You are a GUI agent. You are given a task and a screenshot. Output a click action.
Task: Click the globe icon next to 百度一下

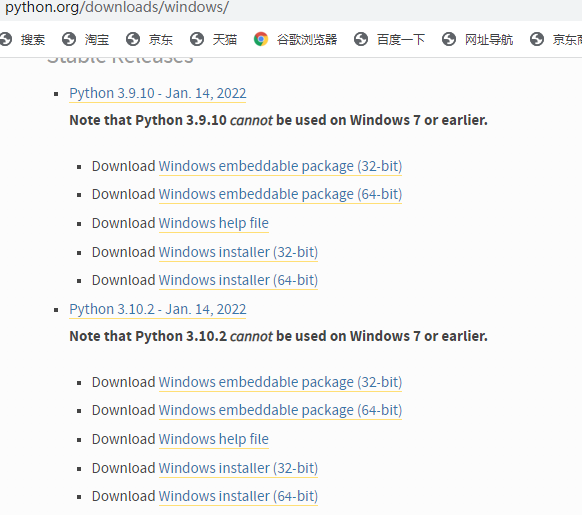(x=361, y=39)
